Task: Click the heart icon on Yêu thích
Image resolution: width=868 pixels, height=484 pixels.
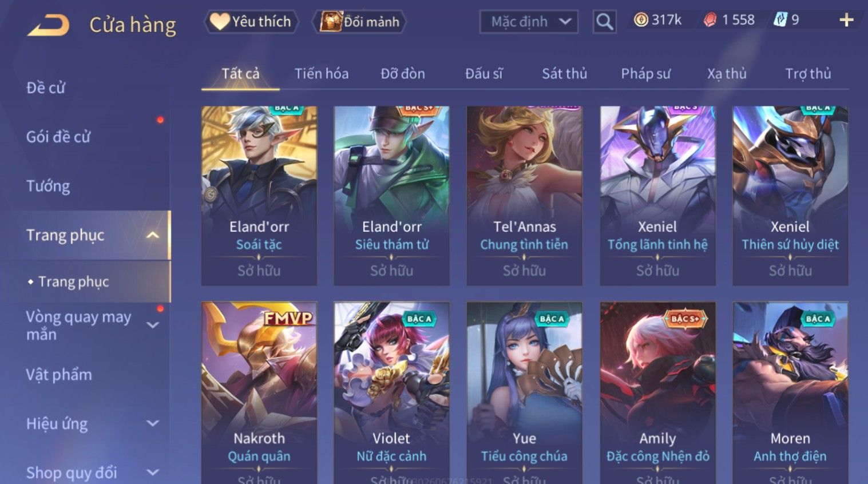Action: pos(219,22)
